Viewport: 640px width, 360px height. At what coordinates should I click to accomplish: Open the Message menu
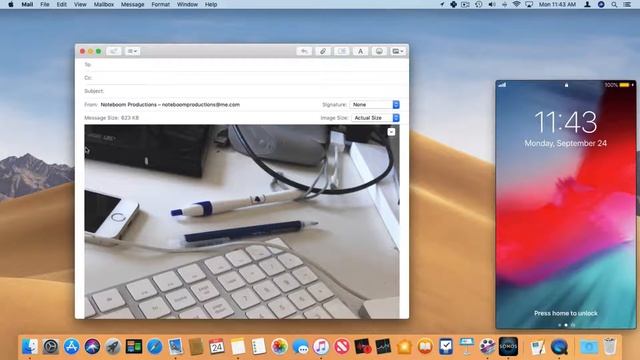tap(133, 4)
